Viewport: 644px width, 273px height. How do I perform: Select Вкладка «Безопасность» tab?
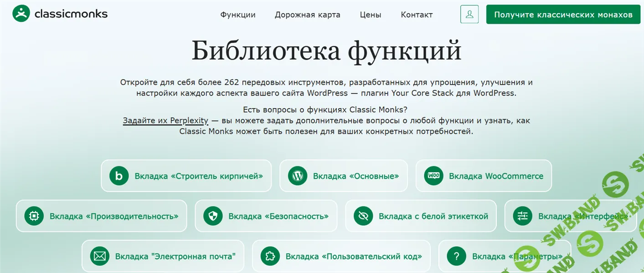[x=266, y=216]
